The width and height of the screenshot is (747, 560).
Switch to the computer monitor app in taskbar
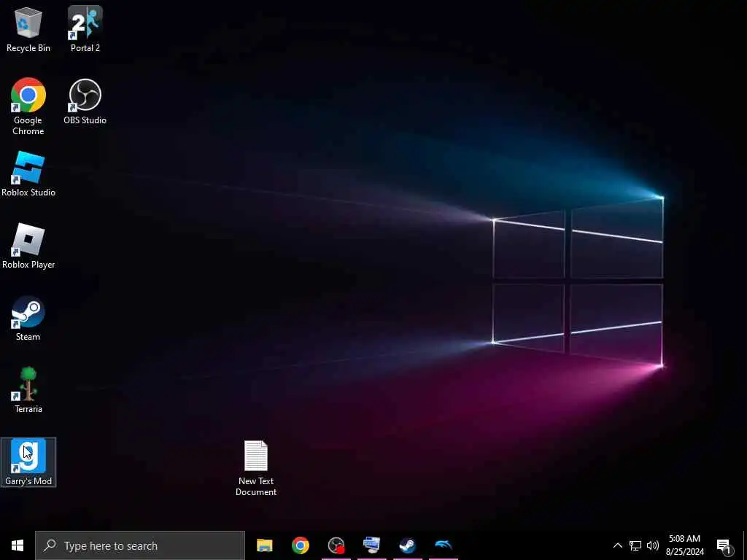tap(371, 545)
